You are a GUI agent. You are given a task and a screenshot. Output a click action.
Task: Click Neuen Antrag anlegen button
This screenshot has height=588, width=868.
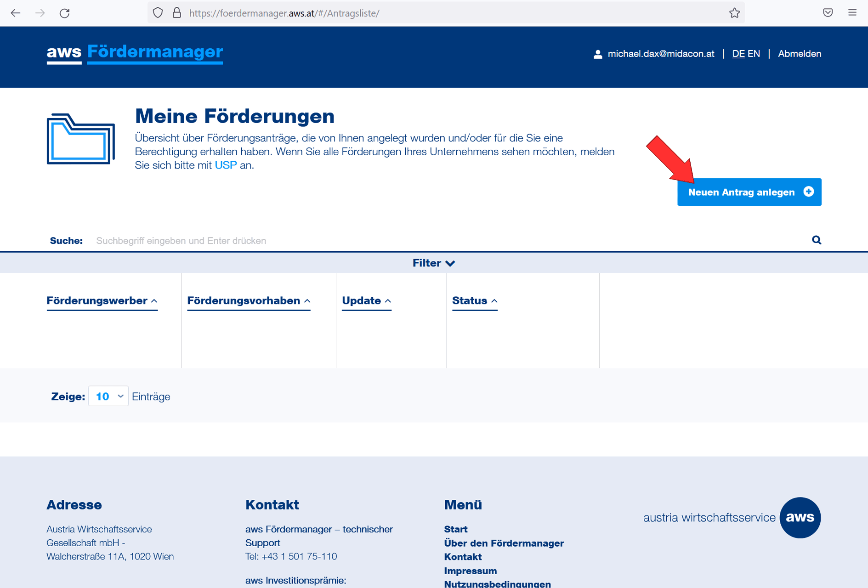pos(749,192)
